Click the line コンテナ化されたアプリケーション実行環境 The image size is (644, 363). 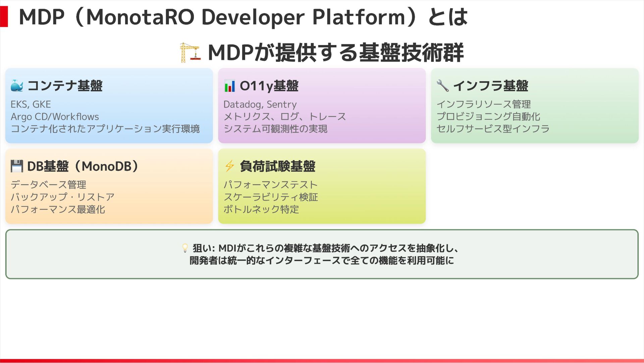(x=105, y=129)
